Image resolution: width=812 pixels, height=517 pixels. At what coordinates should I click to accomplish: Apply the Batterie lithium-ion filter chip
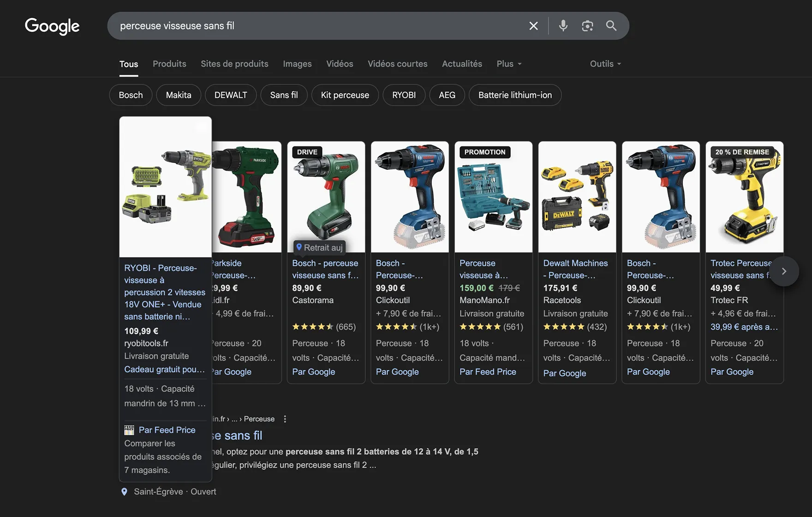pos(515,95)
